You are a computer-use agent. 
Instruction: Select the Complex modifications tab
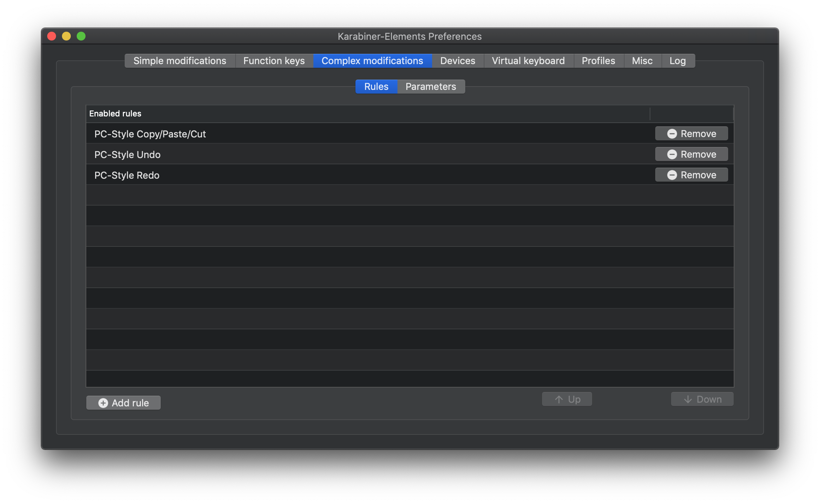coord(372,61)
